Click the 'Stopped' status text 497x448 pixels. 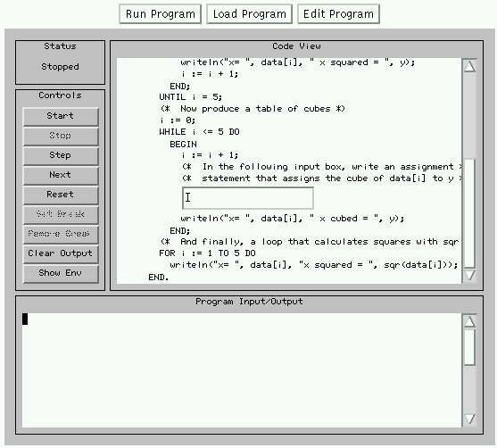click(60, 67)
